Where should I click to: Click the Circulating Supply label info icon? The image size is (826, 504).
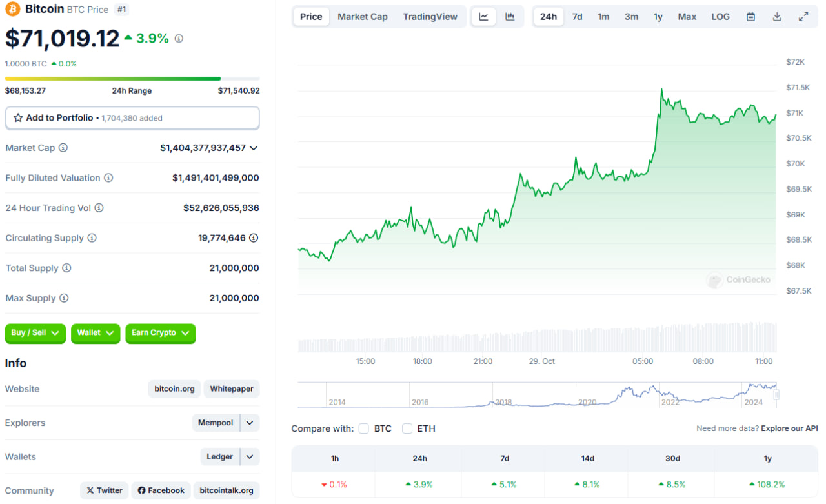click(92, 238)
